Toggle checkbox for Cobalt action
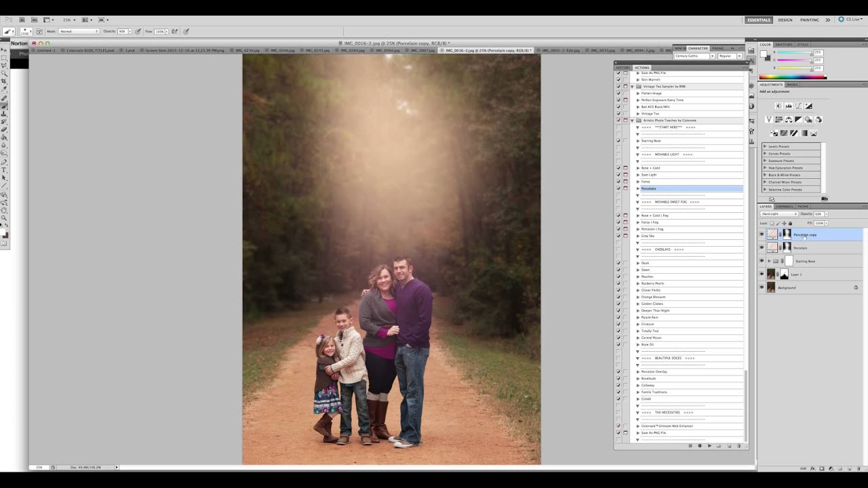The image size is (868, 488). click(618, 399)
